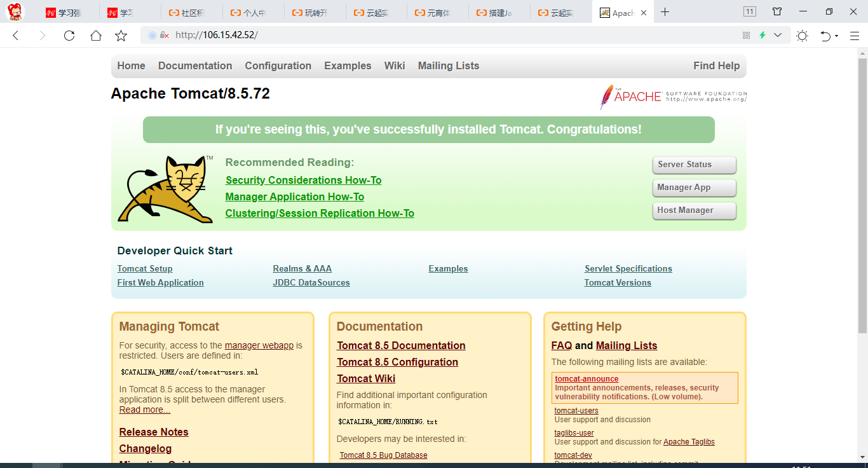
Task: Open Documentation in the navigation bar
Action: (x=195, y=66)
